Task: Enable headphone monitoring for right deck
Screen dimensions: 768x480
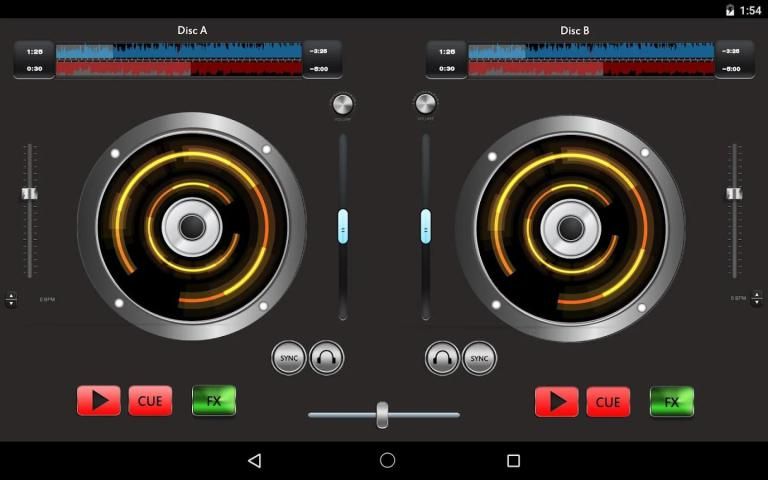Action: [x=442, y=357]
